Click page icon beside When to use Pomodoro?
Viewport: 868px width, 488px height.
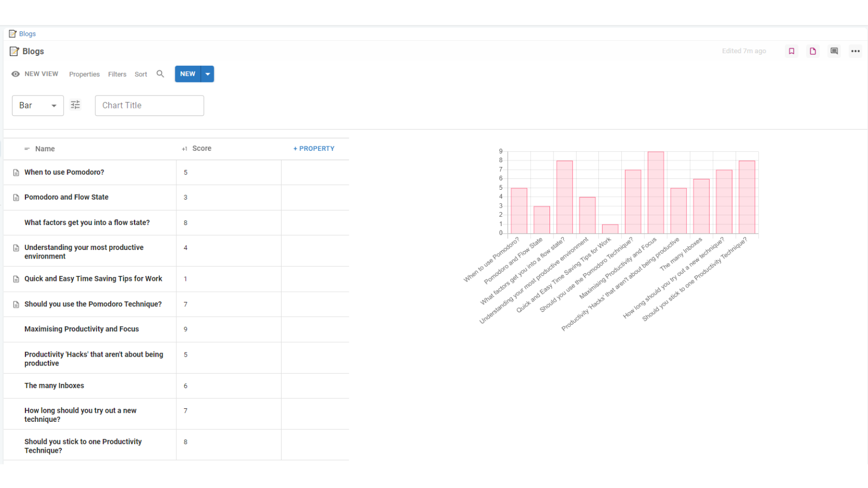coord(16,172)
